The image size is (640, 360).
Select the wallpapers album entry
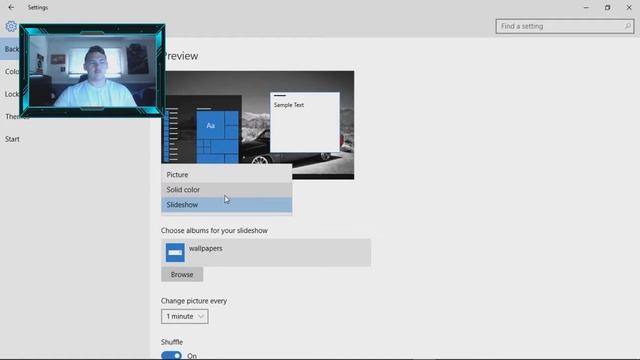pos(266,253)
